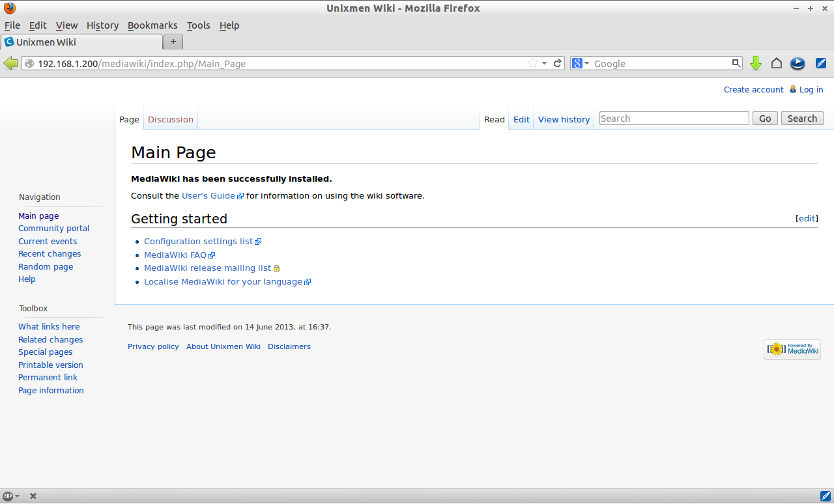Viewport: 834px width, 504px height.
Task: Click the section edit link for Getting started
Action: point(807,218)
